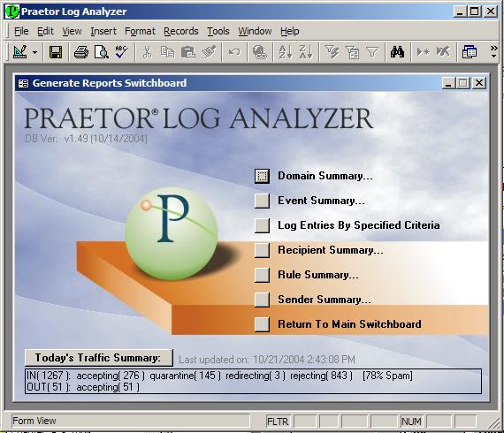Select the Rule Summary square button
Image resolution: width=504 pixels, height=433 pixels.
(x=262, y=275)
